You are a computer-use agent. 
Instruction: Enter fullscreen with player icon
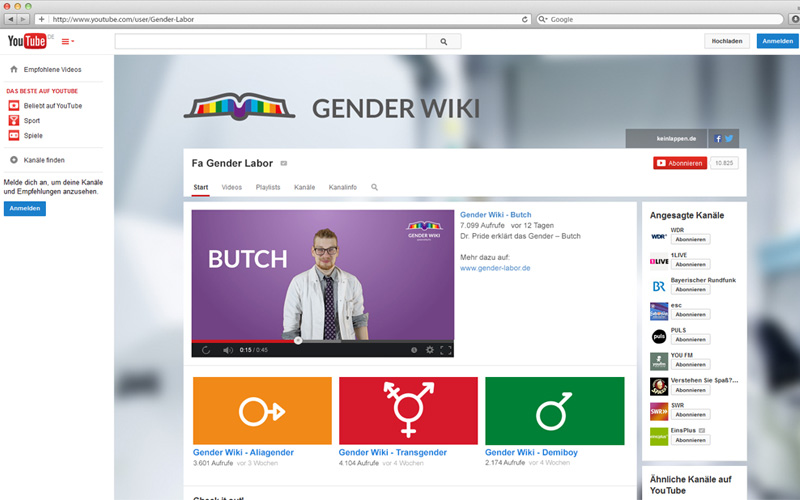[x=445, y=350]
